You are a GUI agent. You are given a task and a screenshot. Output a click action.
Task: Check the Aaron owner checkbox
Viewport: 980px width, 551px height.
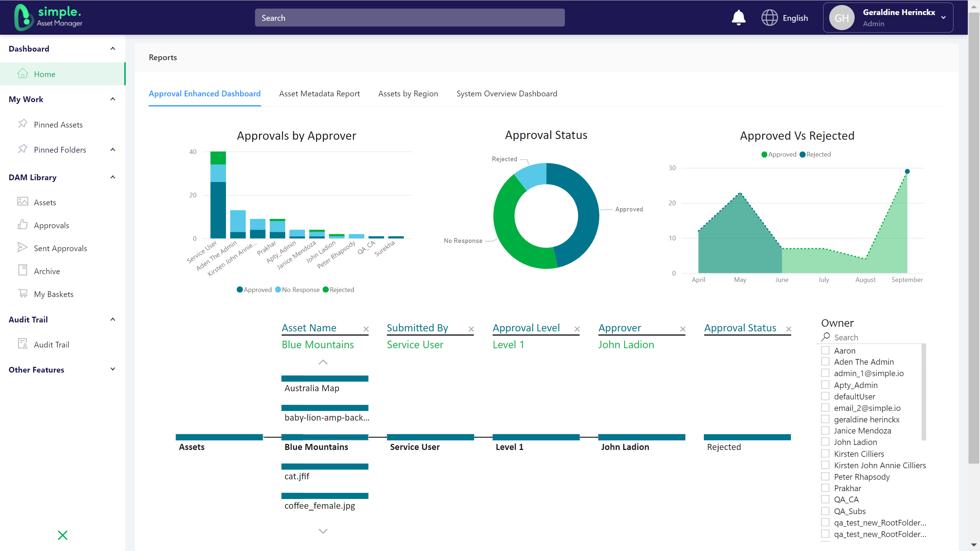click(825, 350)
